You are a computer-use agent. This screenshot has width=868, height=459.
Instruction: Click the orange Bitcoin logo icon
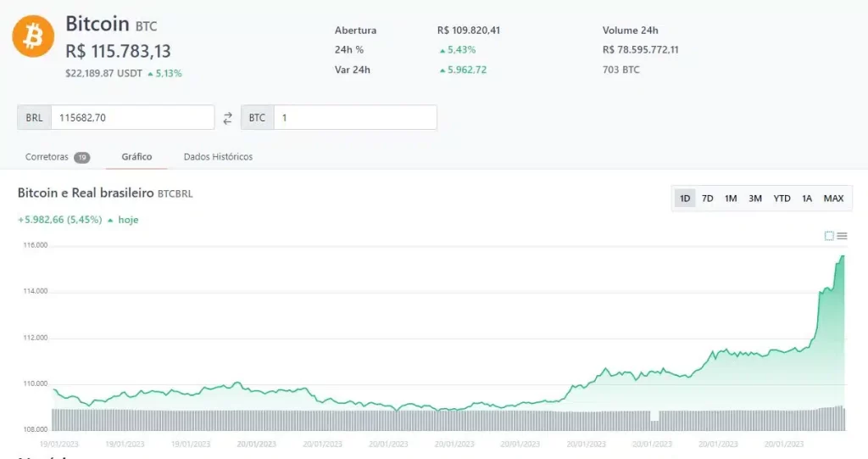coord(33,36)
